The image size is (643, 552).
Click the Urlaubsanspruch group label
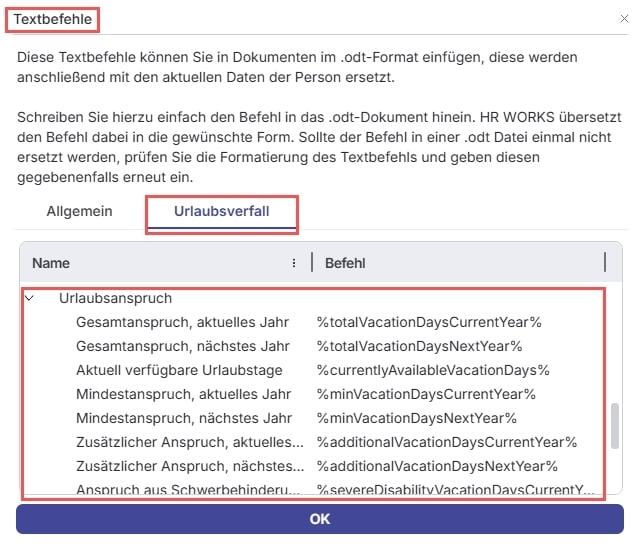(x=116, y=298)
